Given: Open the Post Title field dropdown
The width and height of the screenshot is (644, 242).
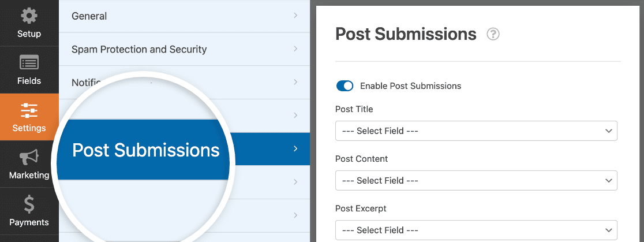Looking at the screenshot, I should (x=476, y=131).
